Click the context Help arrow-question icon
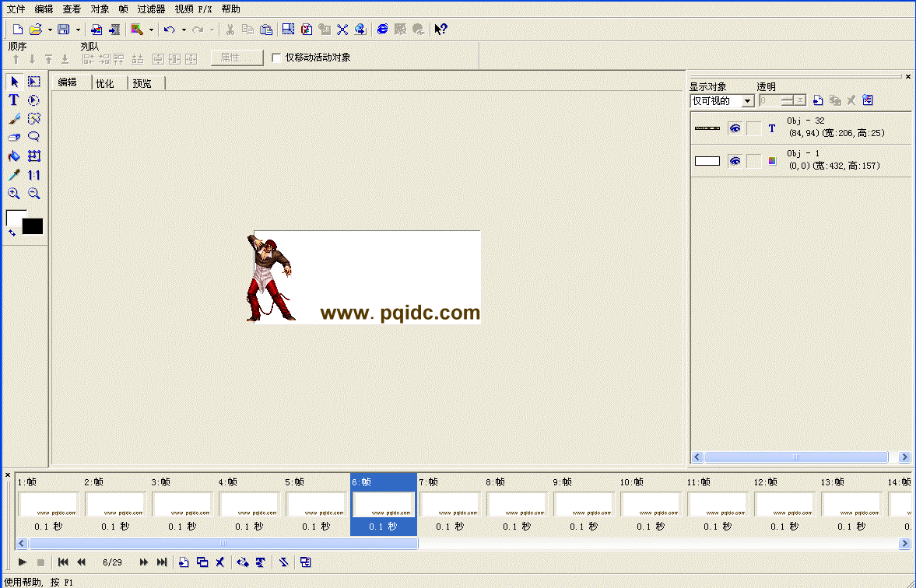This screenshot has height=588, width=916. coord(441,30)
